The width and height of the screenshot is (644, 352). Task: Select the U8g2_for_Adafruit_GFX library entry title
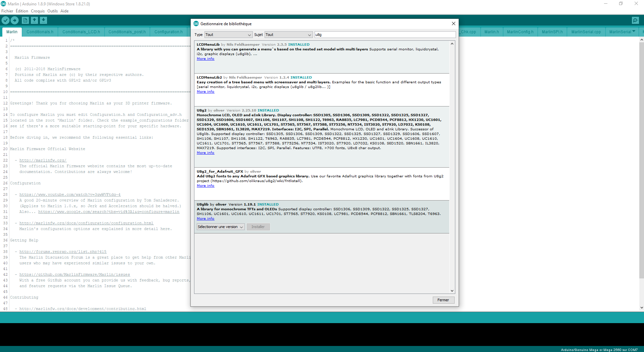(220, 172)
